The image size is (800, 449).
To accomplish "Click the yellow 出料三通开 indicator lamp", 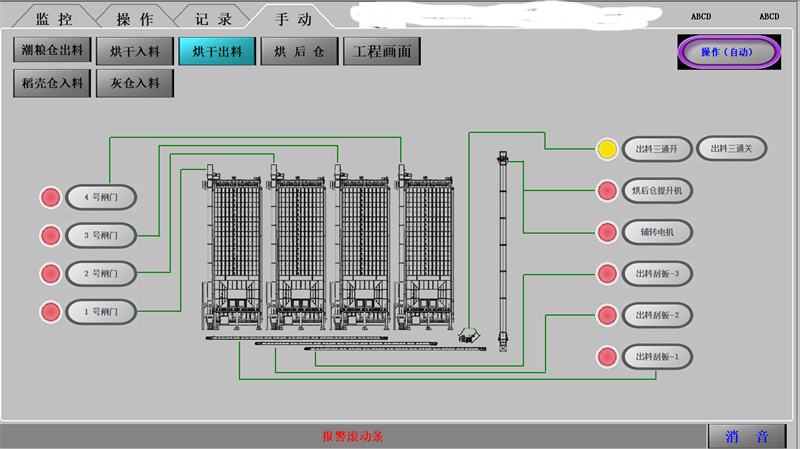I will pyautogui.click(x=607, y=149).
